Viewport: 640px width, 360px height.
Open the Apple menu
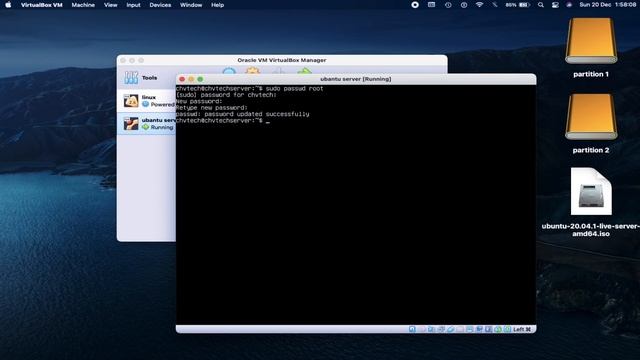pos(8,5)
